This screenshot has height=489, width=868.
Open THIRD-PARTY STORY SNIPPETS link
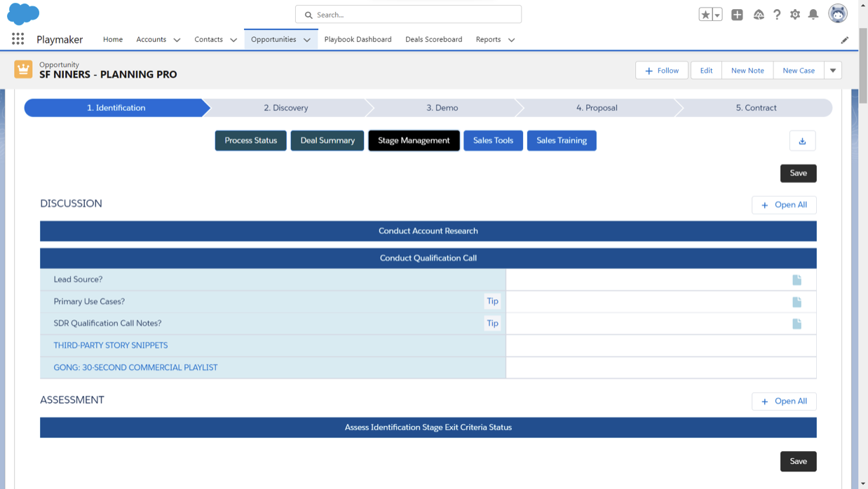click(x=111, y=345)
